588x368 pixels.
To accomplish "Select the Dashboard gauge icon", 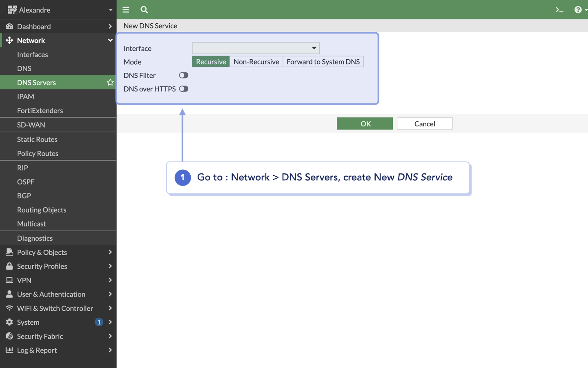I will (x=9, y=26).
